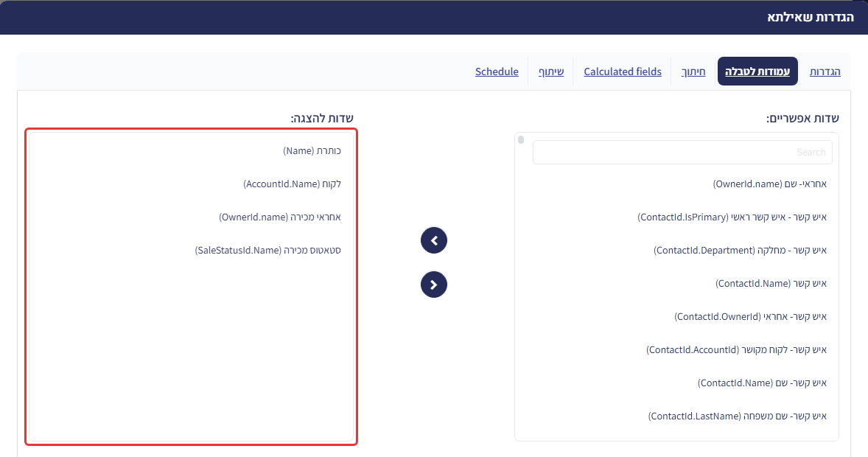Click the available fields list scrollbar
The height and width of the screenshot is (457, 868).
(x=521, y=140)
